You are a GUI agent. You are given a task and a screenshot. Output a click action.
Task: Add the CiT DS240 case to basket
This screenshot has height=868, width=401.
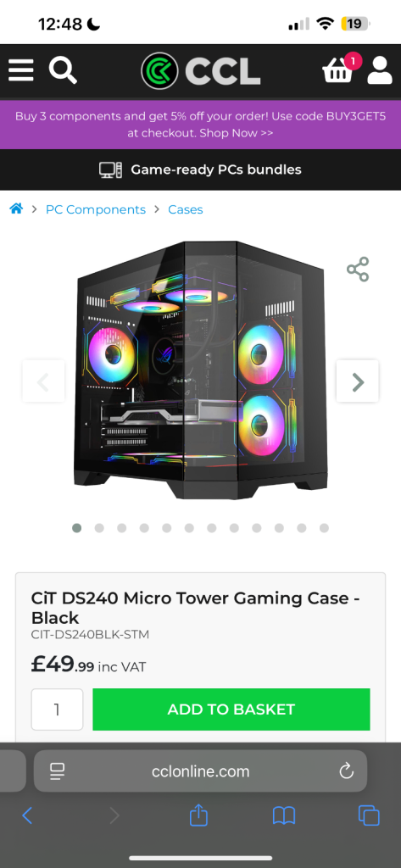(231, 709)
